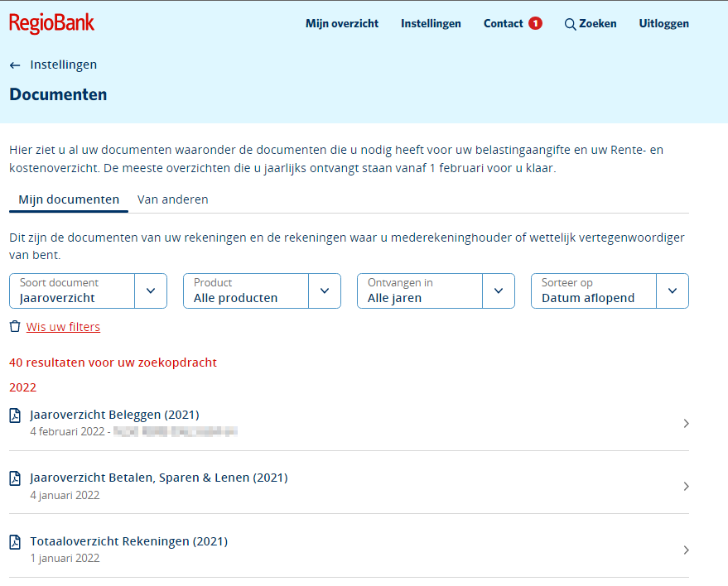
Task: Click PDF icon of Jaaroverzicht Beleggen (2021)
Action: (x=15, y=415)
